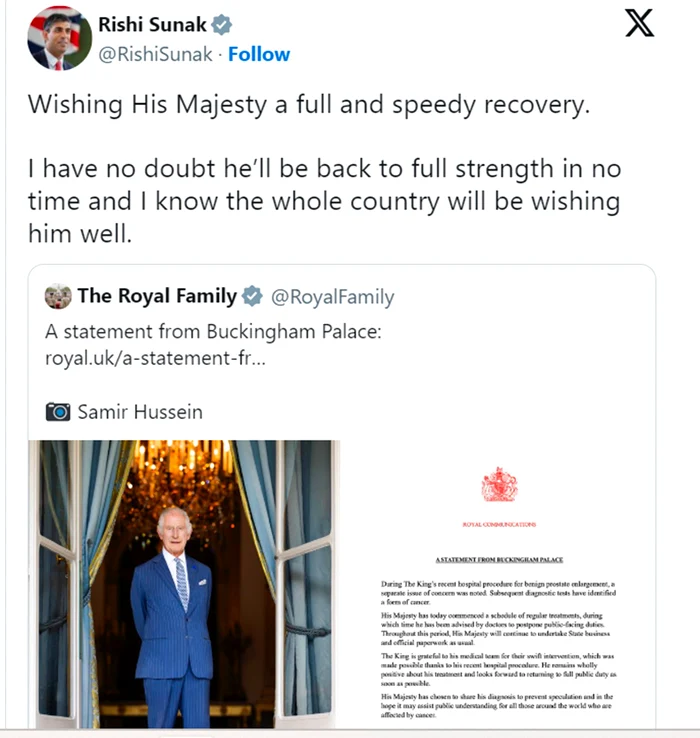Image resolution: width=700 pixels, height=738 pixels.
Task: Click the 'I have no doubt' paragraph
Action: pos(323,202)
